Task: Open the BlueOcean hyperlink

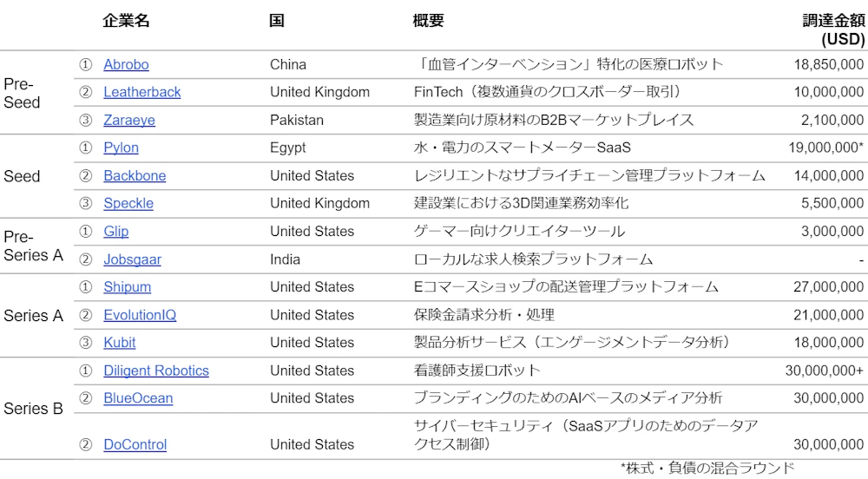Action: [138, 398]
